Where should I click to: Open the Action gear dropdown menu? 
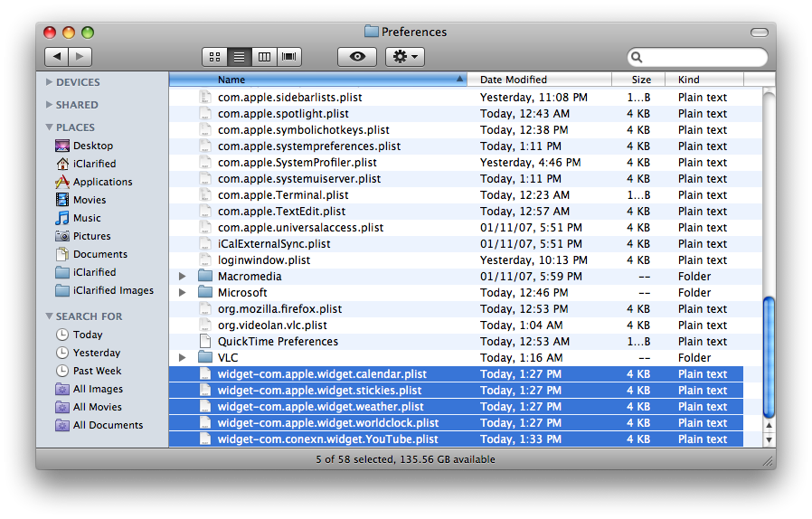pos(404,57)
